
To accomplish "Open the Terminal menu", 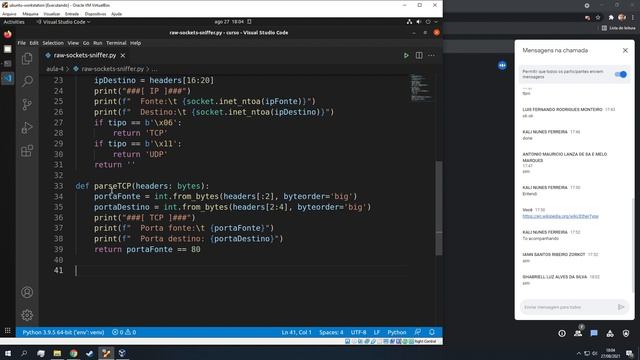I will click(x=116, y=43).
